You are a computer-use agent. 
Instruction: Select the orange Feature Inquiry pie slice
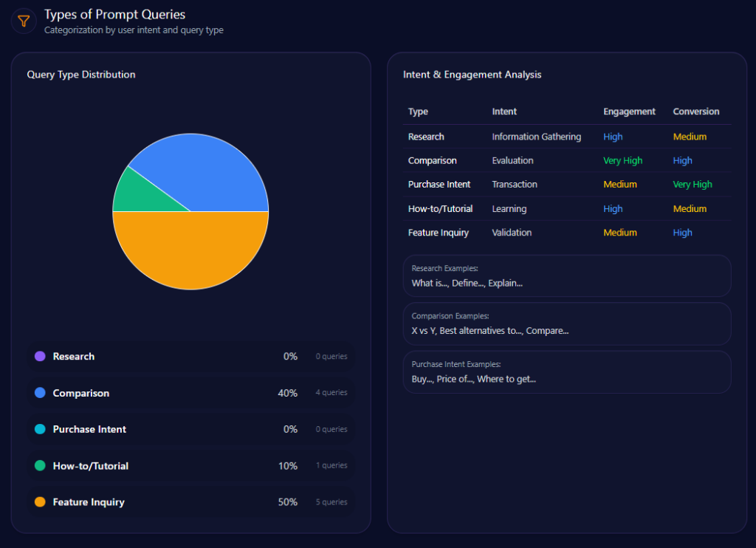point(190,251)
